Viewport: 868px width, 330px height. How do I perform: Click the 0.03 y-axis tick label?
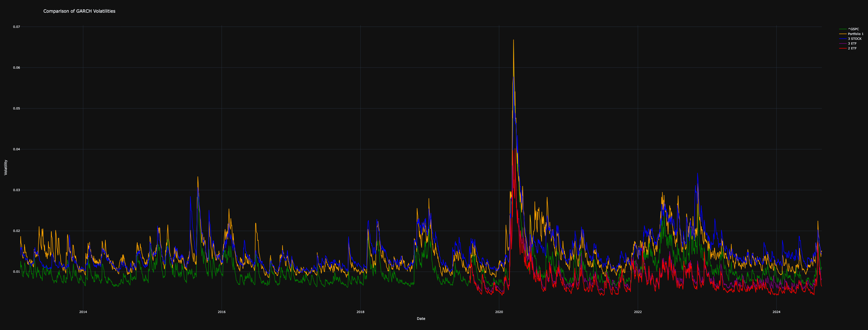tap(16, 190)
